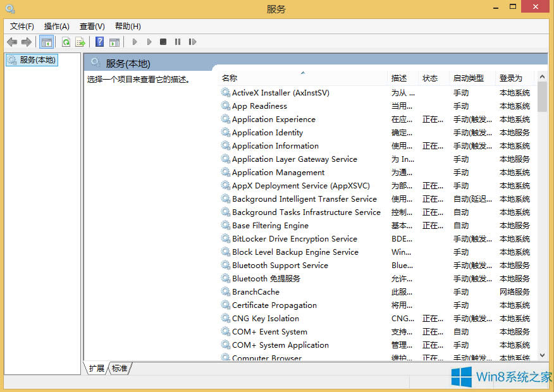Sort services by the 启动类型 column
The image size is (554, 392).
pyautogui.click(x=468, y=78)
